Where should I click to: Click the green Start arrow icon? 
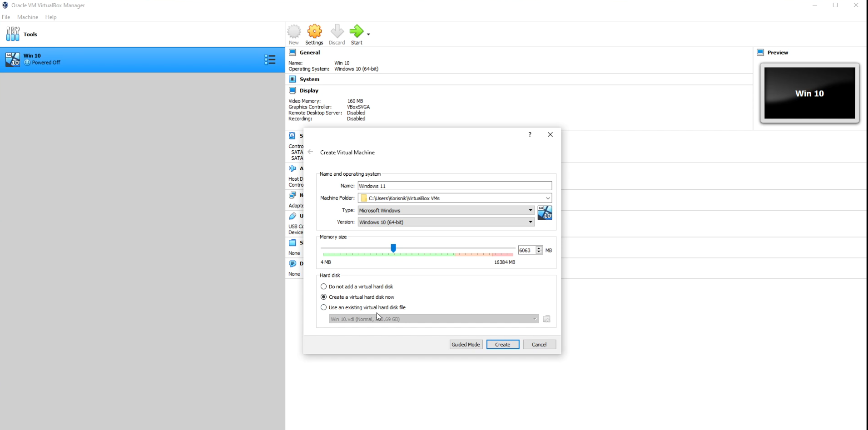[x=357, y=31]
